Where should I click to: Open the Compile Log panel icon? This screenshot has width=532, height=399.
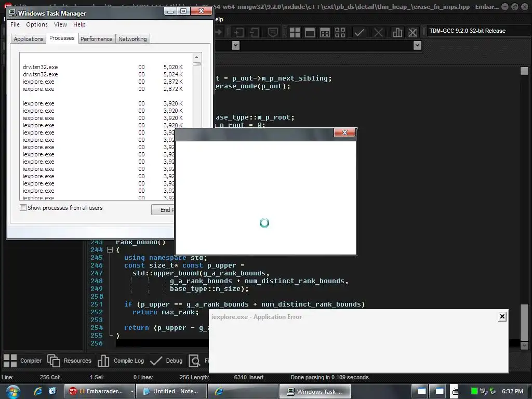(103, 361)
